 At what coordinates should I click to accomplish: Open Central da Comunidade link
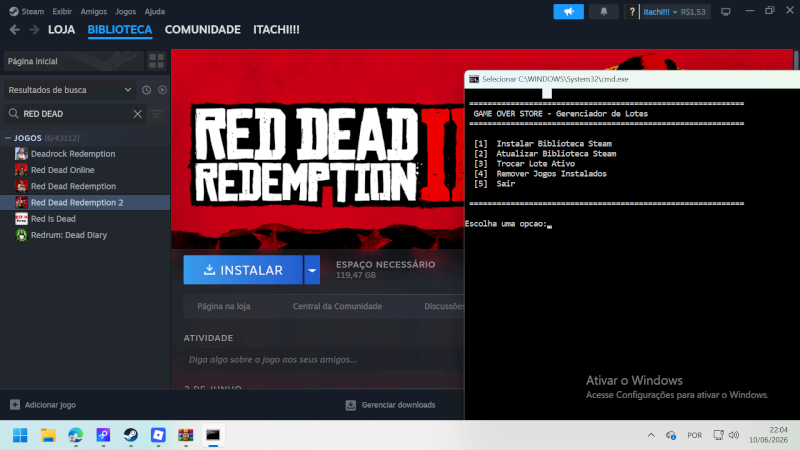337,306
